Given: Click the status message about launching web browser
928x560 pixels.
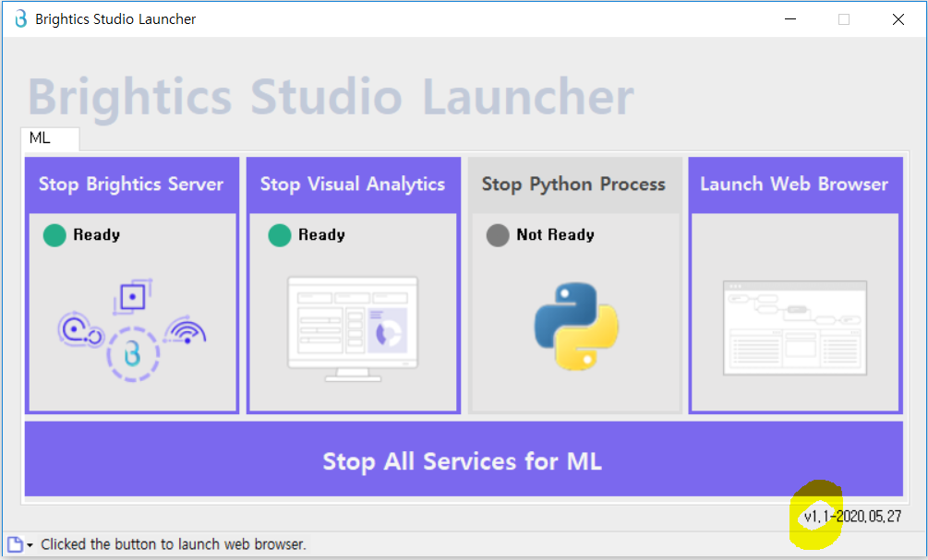Looking at the screenshot, I should click(174, 544).
